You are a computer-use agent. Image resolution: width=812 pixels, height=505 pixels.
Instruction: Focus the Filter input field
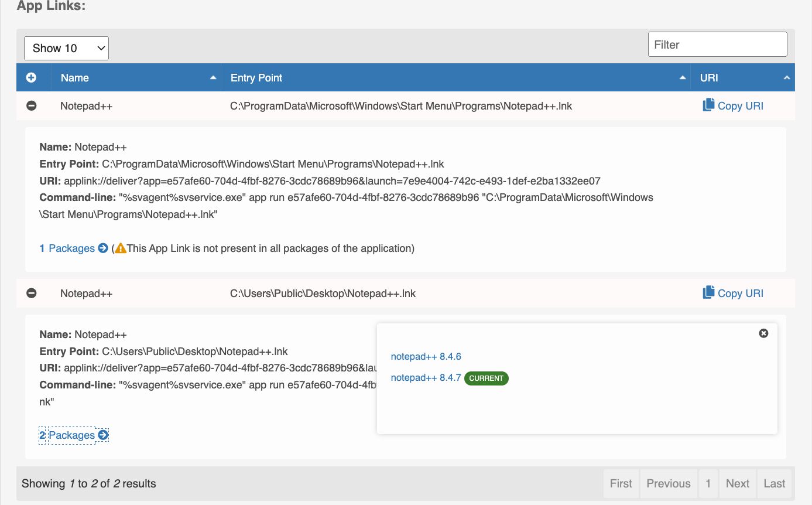[718, 45]
